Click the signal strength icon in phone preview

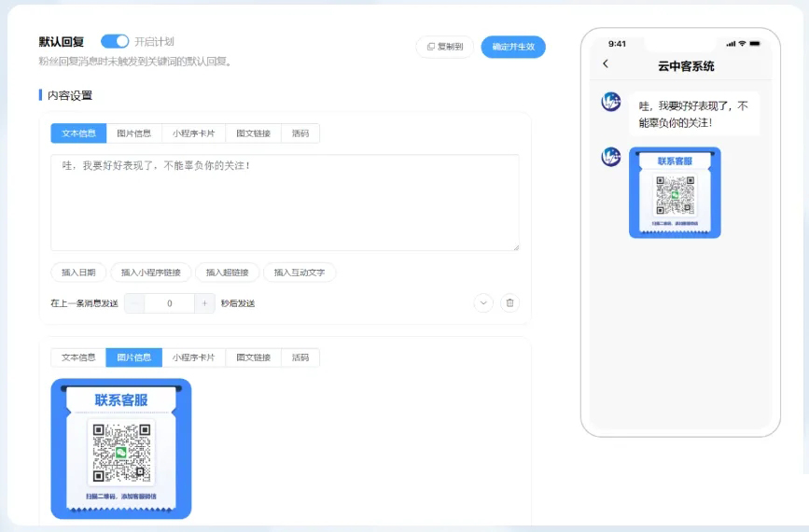pos(731,44)
